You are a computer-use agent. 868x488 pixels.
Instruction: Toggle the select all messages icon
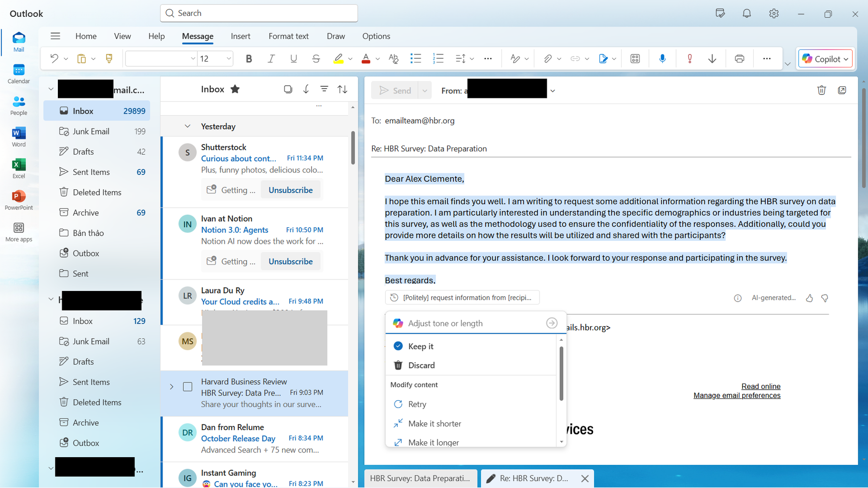288,89
